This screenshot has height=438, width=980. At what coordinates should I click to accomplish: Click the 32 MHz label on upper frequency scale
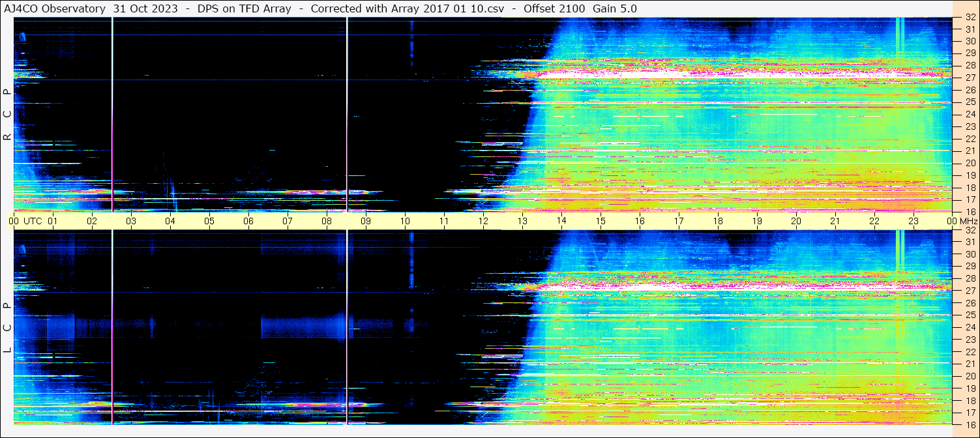tap(970, 18)
